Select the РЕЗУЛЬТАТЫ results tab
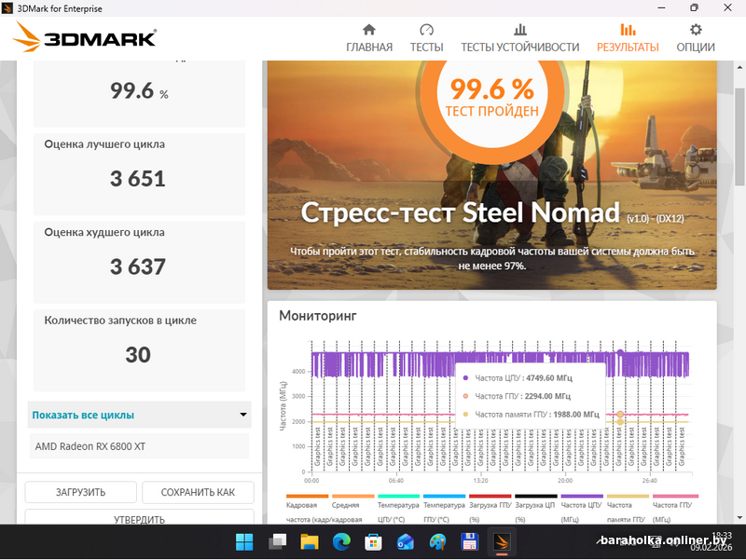This screenshot has height=560, width=746. click(x=628, y=38)
